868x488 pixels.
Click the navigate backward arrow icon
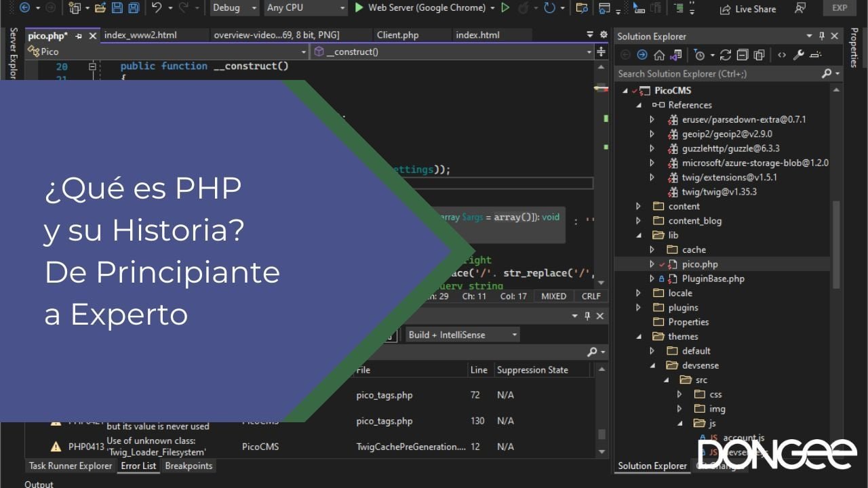point(25,7)
